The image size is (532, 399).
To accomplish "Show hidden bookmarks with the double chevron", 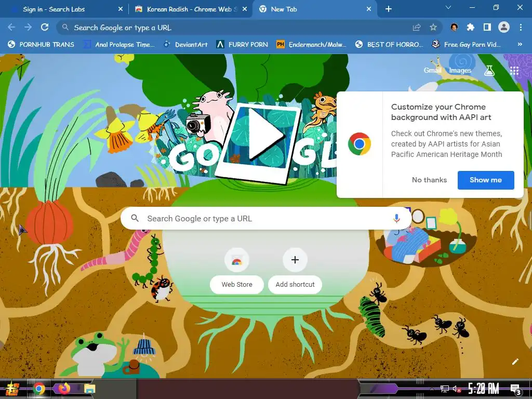I will (520, 45).
